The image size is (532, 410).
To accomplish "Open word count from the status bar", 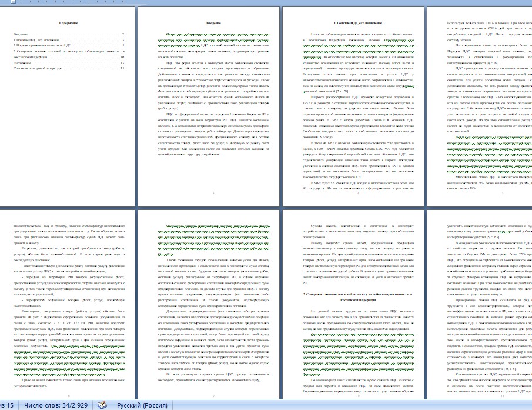I will (55, 405).
